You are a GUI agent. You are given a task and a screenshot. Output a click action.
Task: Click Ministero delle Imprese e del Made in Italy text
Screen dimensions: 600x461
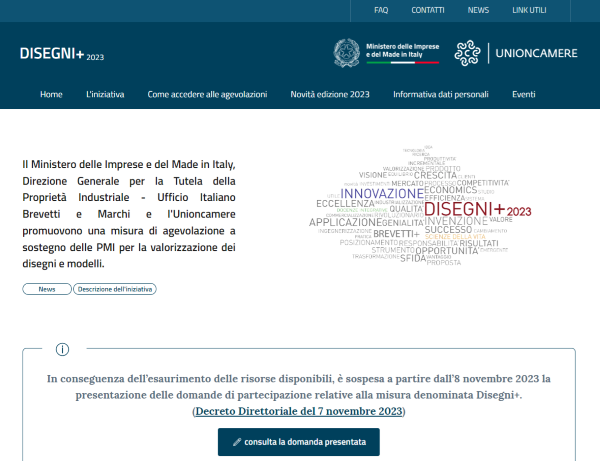click(x=403, y=50)
